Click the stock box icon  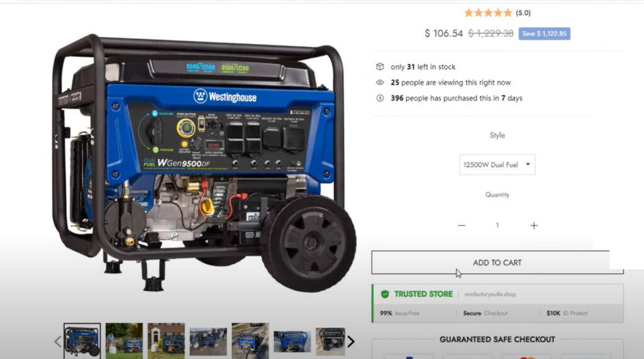tap(380, 67)
